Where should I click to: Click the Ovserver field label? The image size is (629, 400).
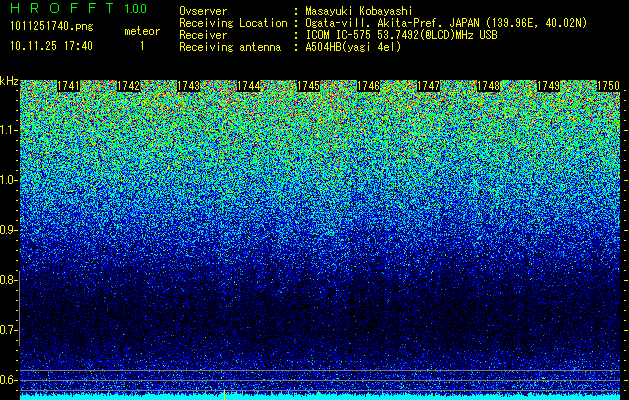click(x=203, y=11)
